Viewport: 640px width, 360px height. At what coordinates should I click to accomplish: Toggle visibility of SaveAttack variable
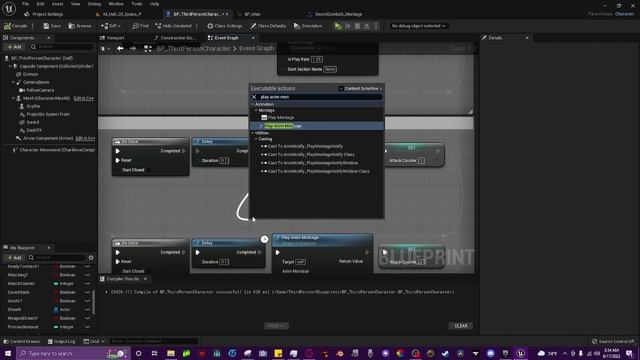(87, 292)
